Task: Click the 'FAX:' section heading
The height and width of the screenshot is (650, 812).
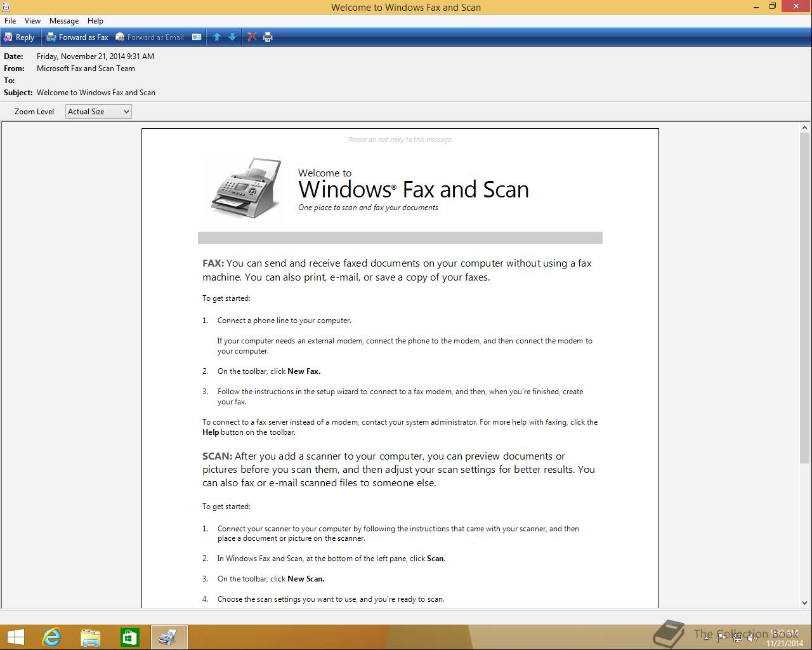Action: tap(213, 263)
